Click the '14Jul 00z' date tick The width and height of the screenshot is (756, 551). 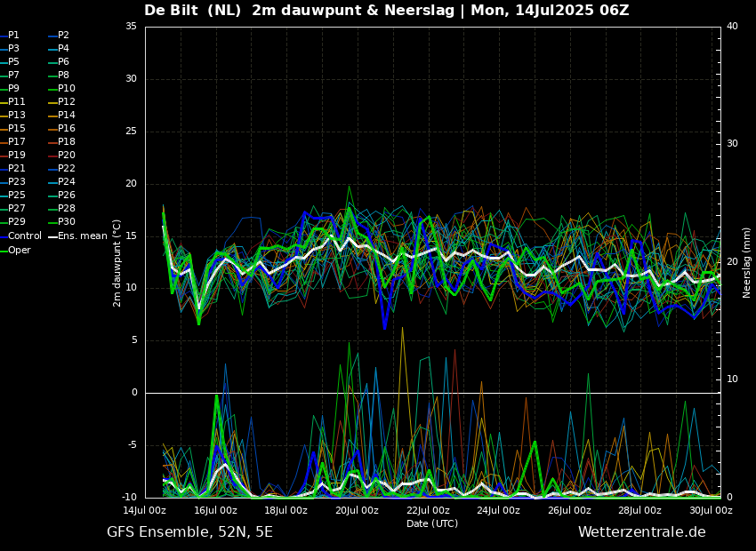[145, 510]
